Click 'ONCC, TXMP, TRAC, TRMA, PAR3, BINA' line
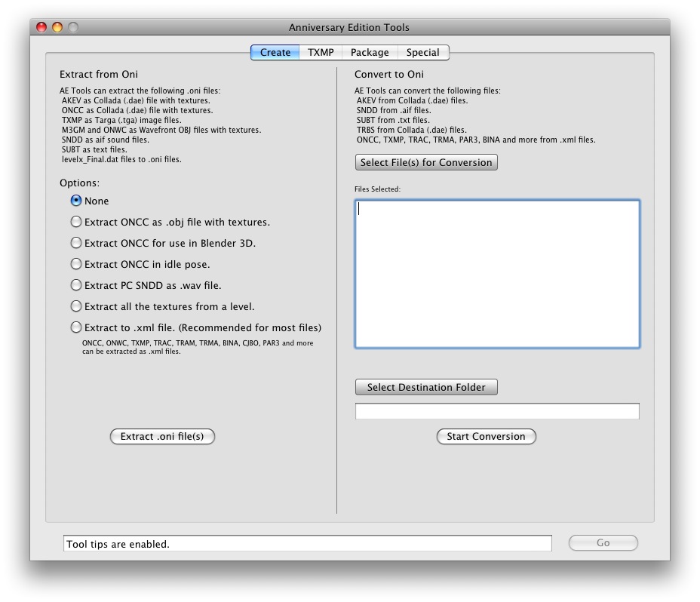 pos(476,140)
